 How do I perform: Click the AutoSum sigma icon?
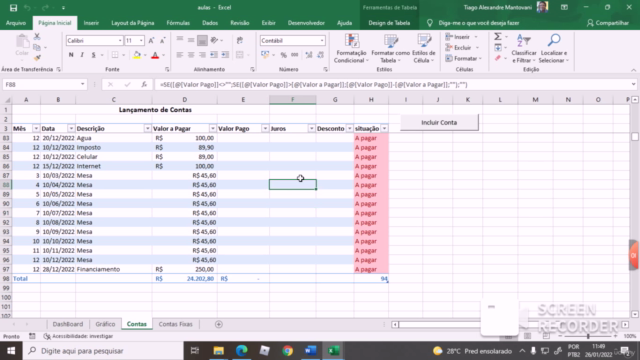pos(498,37)
